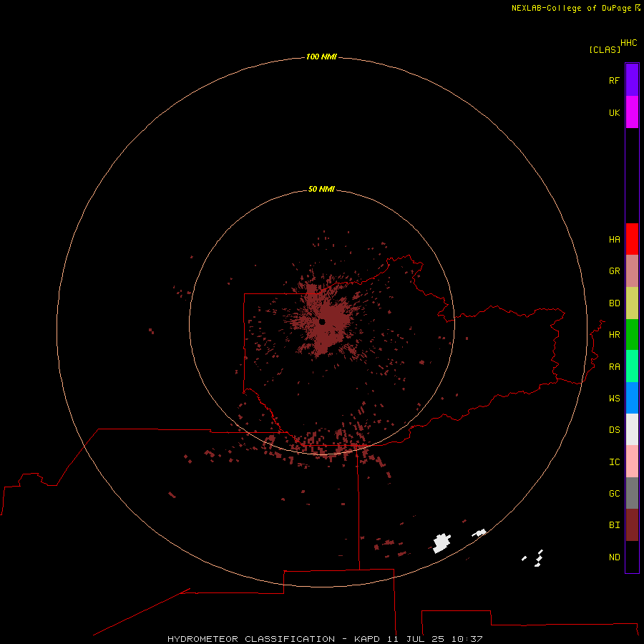Click the IC legend label
Viewport: 644px width, 644px height.
coord(614,462)
